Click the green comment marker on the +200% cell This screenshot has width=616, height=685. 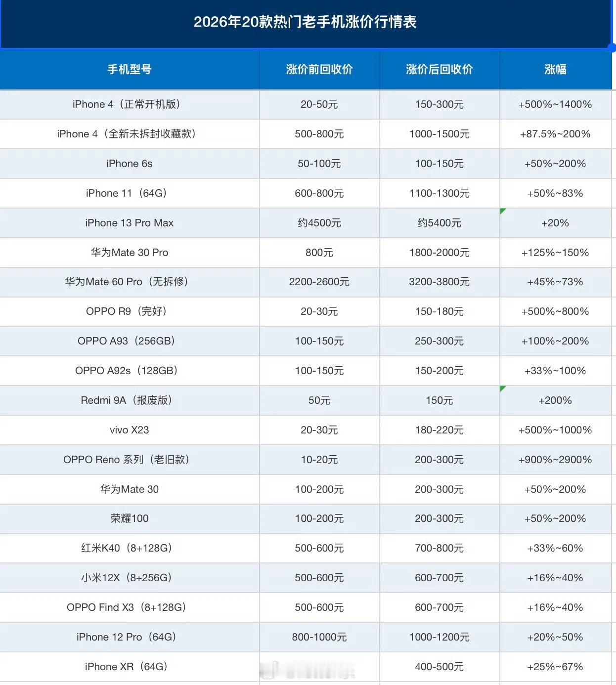point(502,388)
